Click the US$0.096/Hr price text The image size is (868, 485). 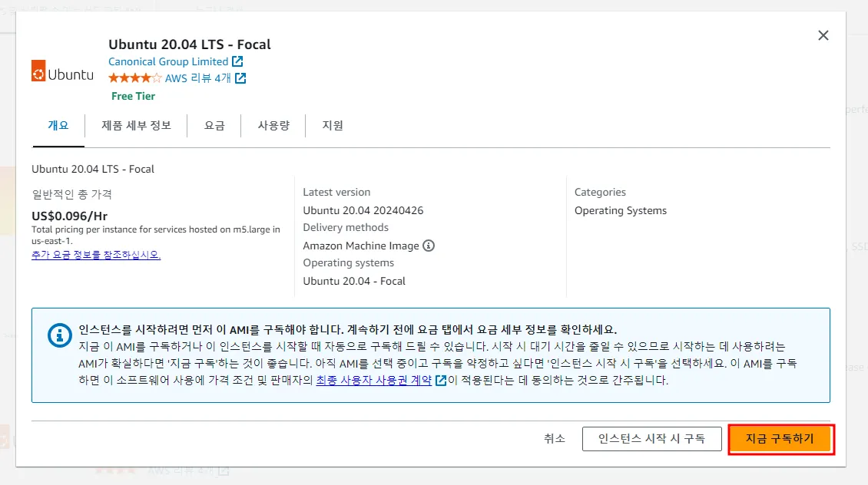point(70,216)
